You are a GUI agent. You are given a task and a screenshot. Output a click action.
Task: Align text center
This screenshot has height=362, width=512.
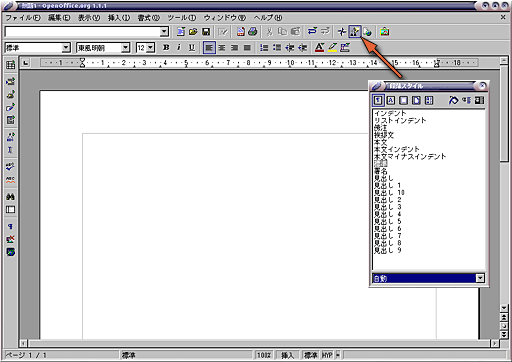click(x=221, y=48)
